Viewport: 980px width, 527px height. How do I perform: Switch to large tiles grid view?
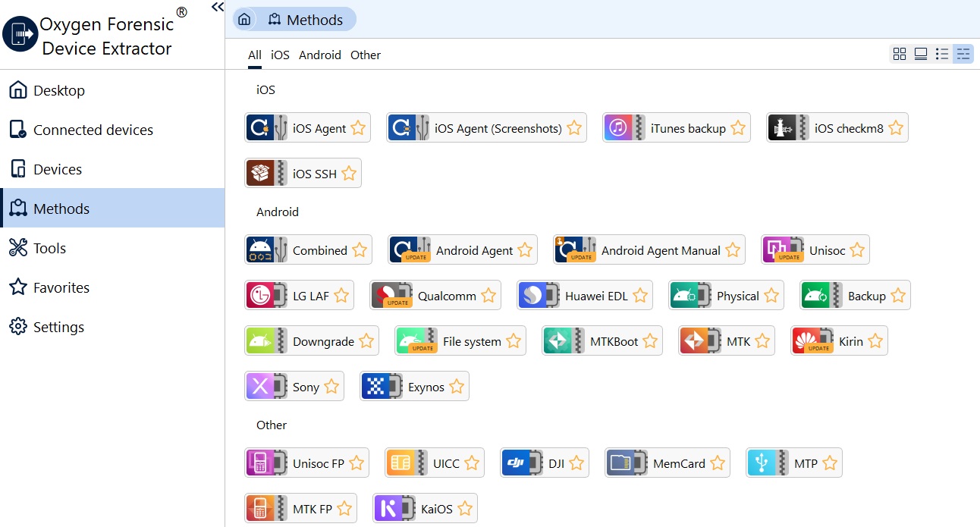[900, 54]
